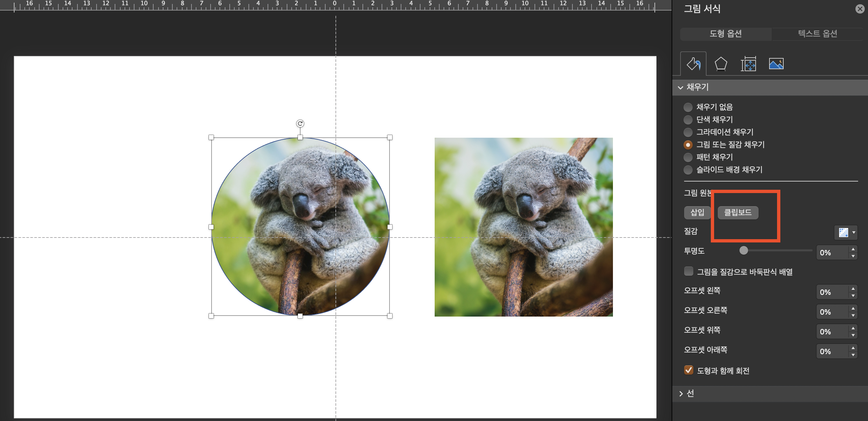Open the 질감 texture preset dropdown
The image size is (868, 421).
(846, 232)
